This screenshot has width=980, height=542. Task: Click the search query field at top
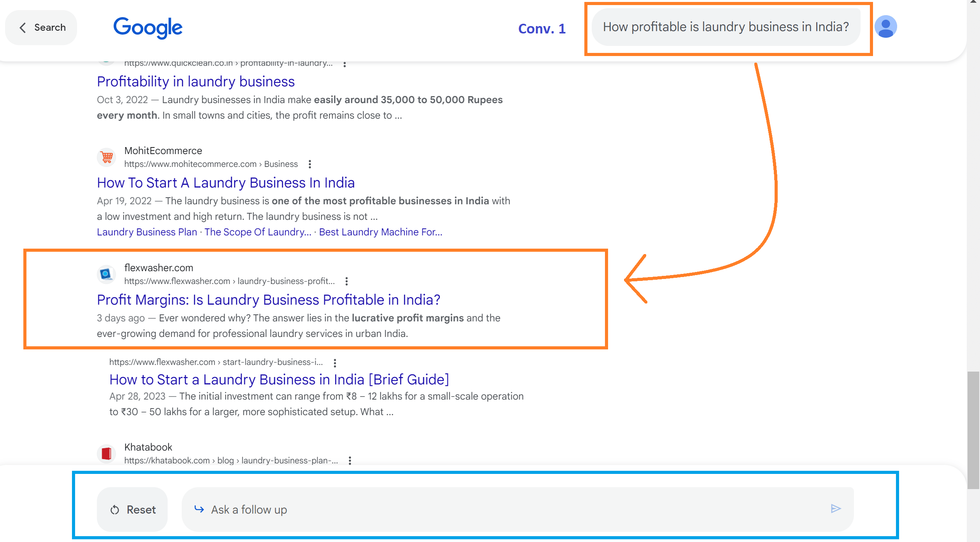pos(726,27)
